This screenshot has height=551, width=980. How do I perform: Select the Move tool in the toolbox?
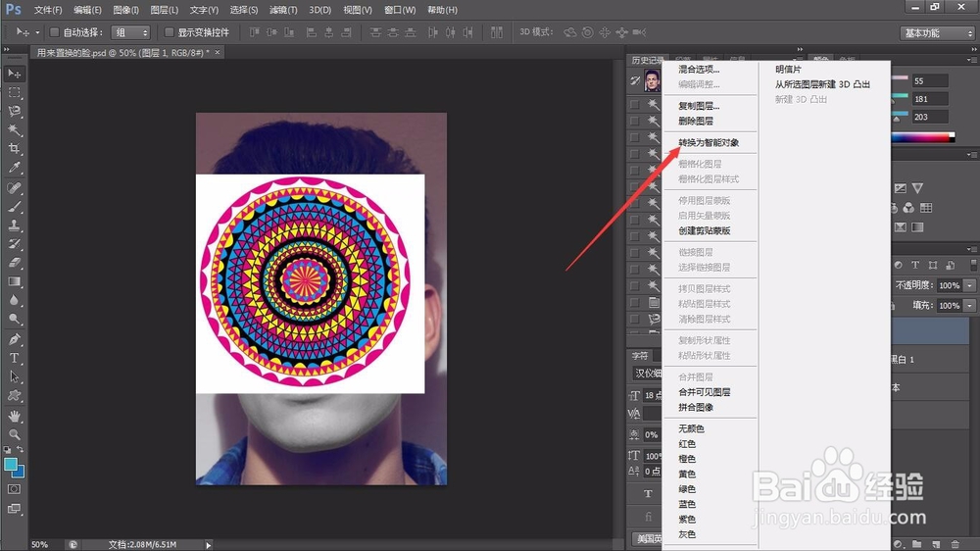coord(14,74)
